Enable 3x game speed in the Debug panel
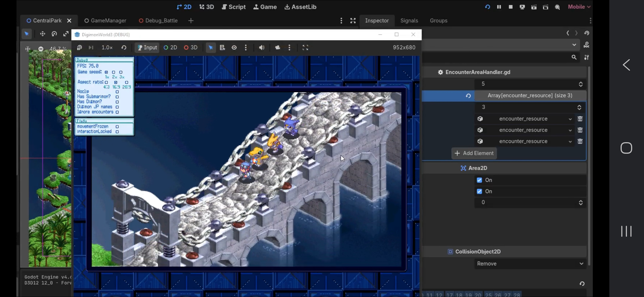 (121, 72)
